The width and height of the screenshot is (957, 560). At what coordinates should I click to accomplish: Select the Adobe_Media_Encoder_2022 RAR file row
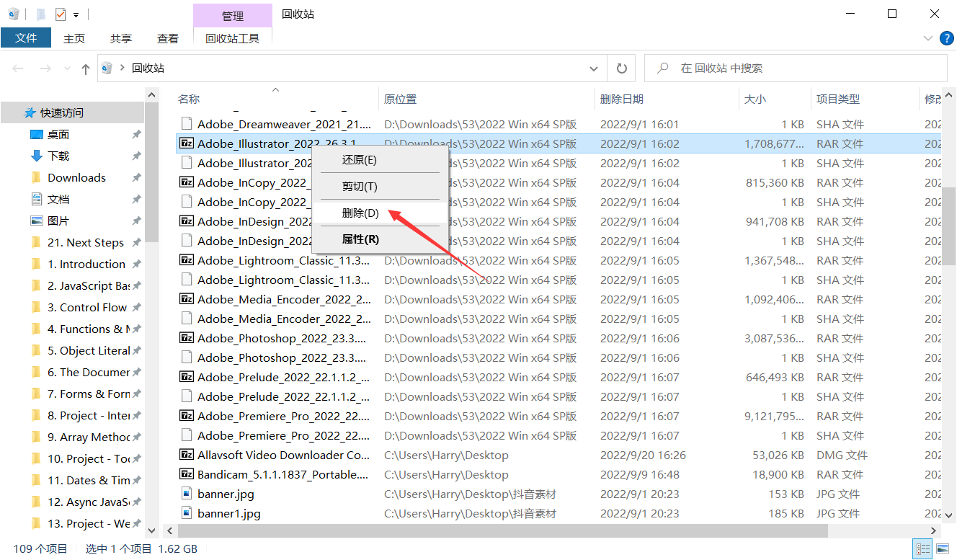[558, 299]
